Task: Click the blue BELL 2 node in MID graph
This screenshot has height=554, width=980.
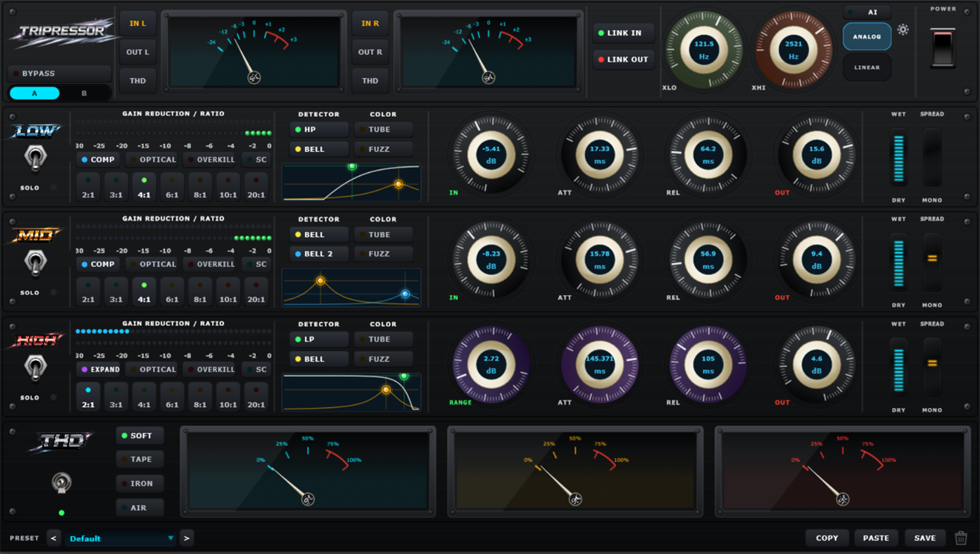Action: coord(405,294)
